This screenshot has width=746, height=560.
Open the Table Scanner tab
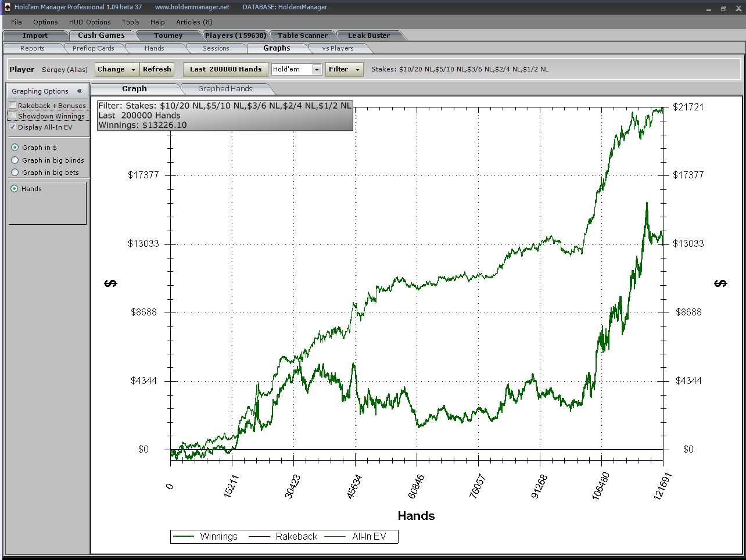(302, 35)
